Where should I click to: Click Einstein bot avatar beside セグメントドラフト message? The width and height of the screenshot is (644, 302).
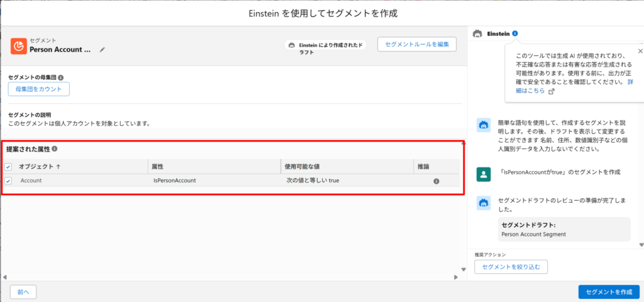484,203
